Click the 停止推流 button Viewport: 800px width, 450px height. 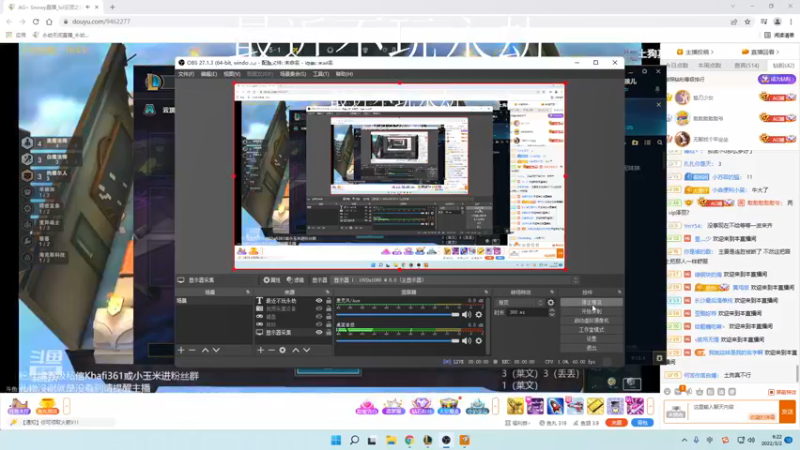pyautogui.click(x=591, y=301)
